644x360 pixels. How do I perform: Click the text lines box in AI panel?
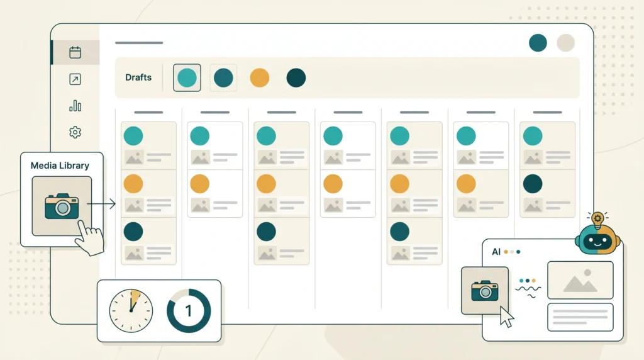click(x=580, y=317)
